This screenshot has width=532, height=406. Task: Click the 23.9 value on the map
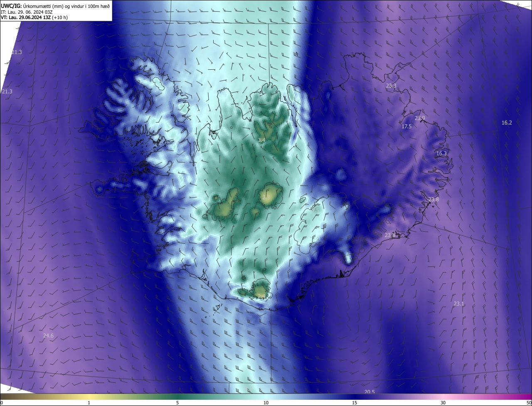[420, 118]
